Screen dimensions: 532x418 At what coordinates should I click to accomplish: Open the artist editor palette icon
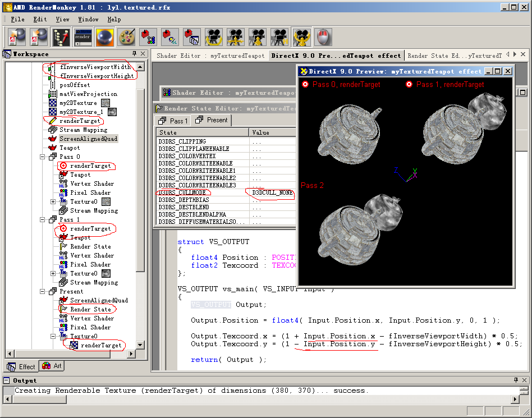click(127, 37)
